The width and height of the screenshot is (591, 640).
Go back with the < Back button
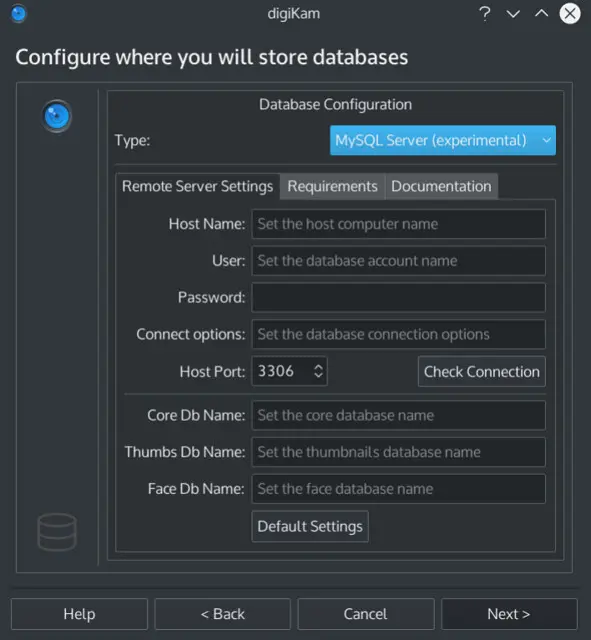point(222,614)
